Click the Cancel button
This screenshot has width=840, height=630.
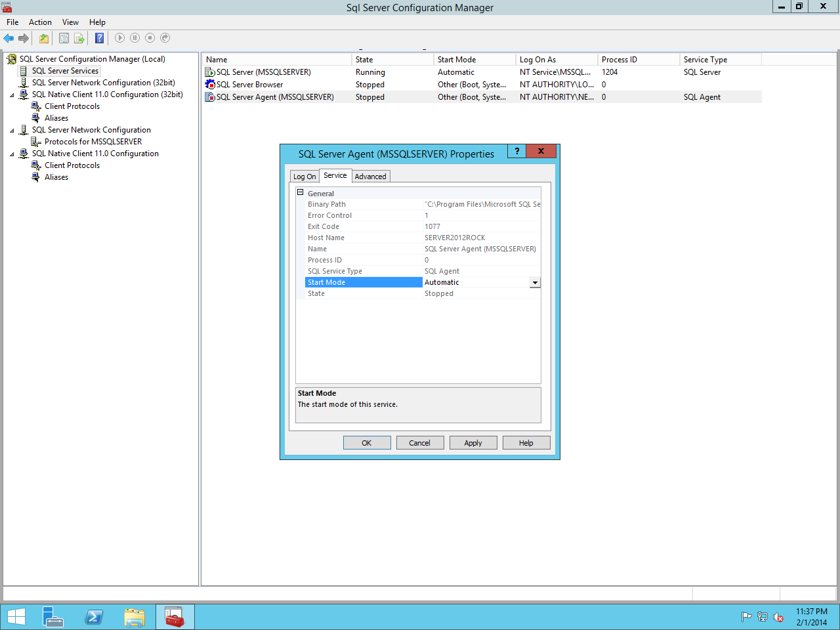[x=420, y=443]
